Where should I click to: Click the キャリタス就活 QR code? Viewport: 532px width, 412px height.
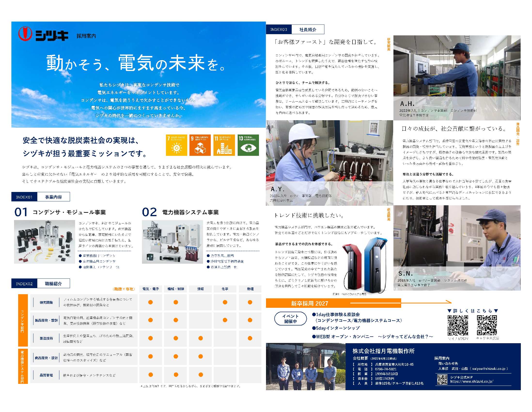(x=487, y=325)
